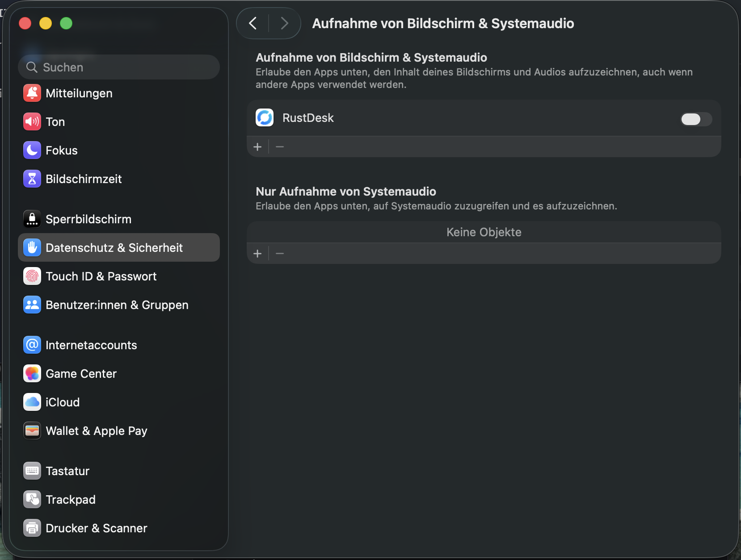The width and height of the screenshot is (741, 560).
Task: Open Internetaccounts settings
Action: tap(92, 345)
